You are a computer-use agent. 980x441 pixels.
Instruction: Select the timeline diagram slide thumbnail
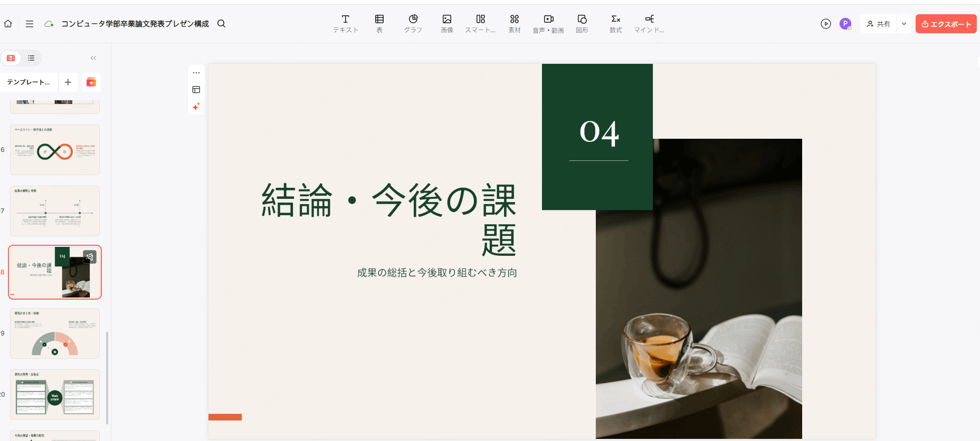pos(55,211)
